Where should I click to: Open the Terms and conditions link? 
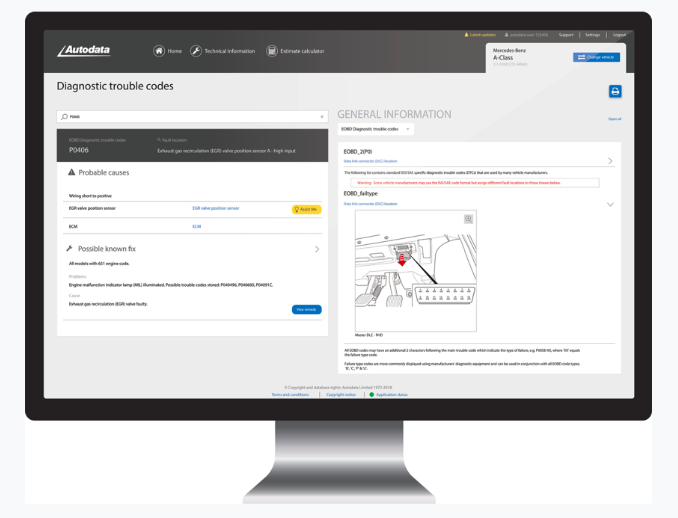point(290,394)
